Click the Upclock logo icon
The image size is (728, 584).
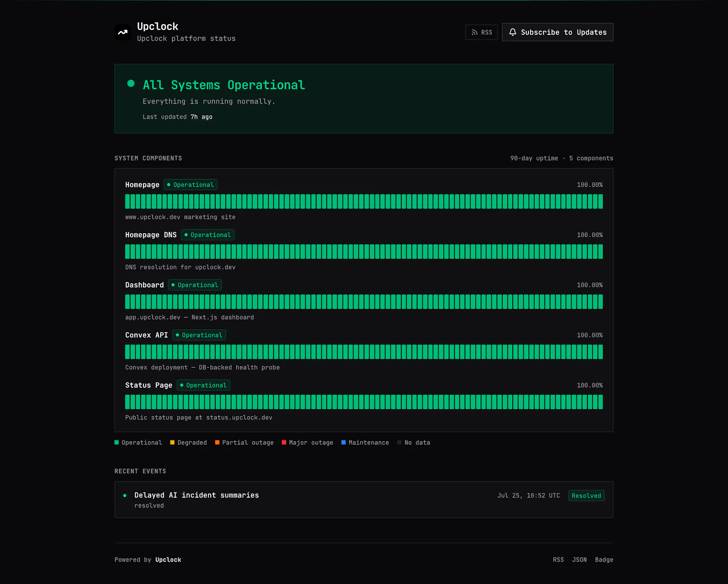123,32
